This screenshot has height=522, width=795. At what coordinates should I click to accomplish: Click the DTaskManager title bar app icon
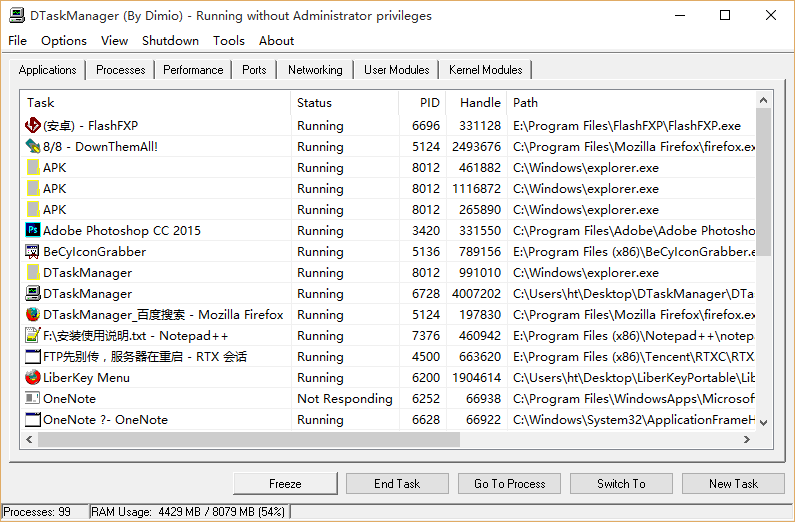[x=16, y=16]
